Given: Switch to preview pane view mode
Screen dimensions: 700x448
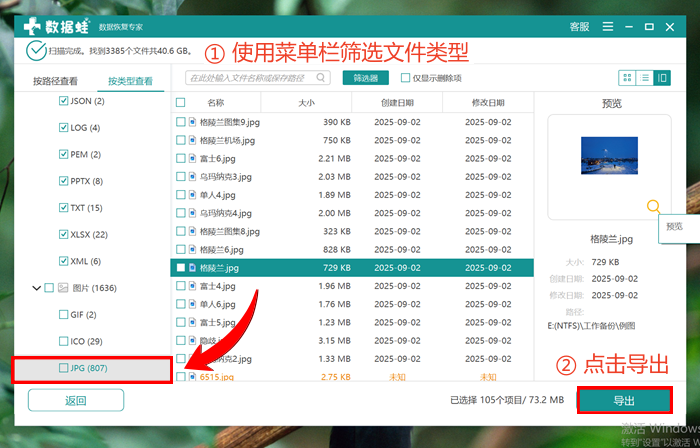Looking at the screenshot, I should pos(662,78).
